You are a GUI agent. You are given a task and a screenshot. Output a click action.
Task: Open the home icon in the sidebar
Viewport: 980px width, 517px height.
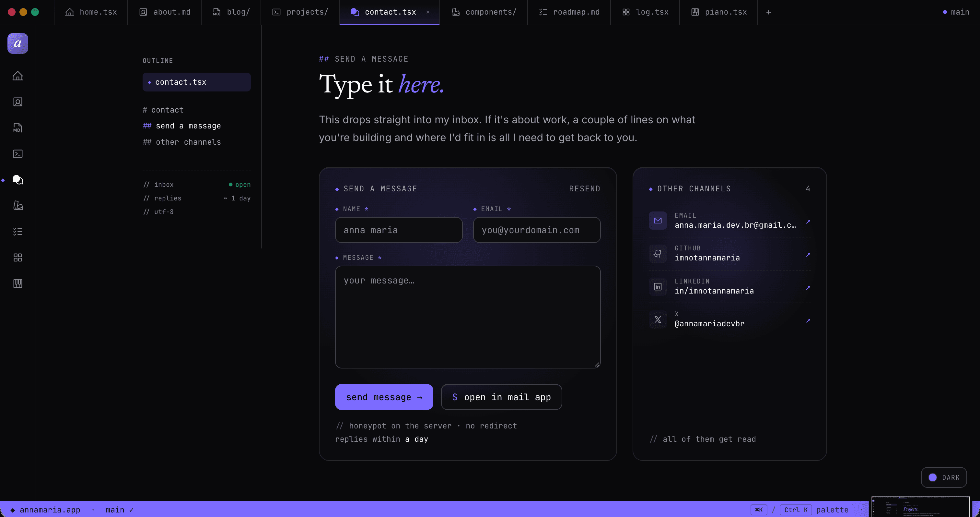[18, 76]
